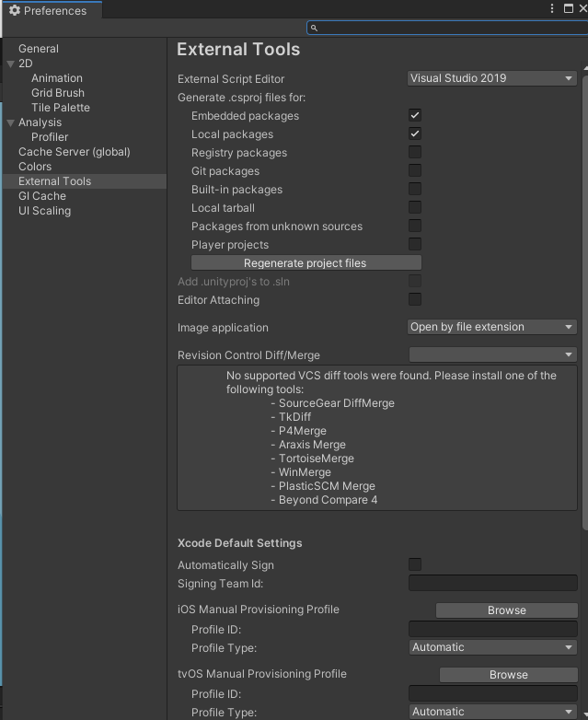Image resolution: width=588 pixels, height=720 pixels.
Task: Toggle the Embedded packages checkbox
Action: pos(415,116)
